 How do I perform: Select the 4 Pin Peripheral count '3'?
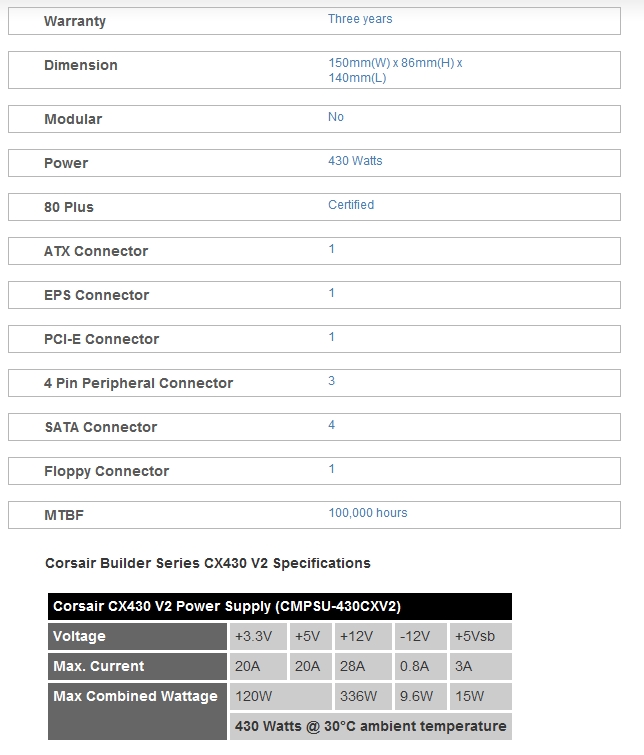click(x=331, y=381)
